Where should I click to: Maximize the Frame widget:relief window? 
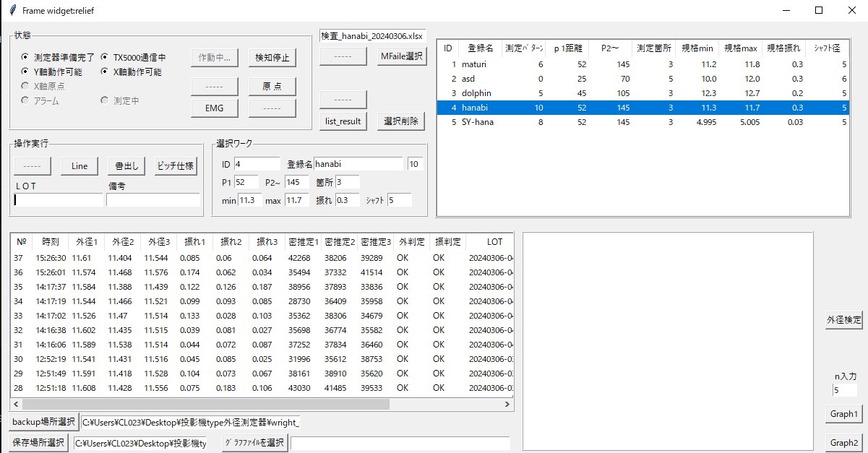coord(819,10)
